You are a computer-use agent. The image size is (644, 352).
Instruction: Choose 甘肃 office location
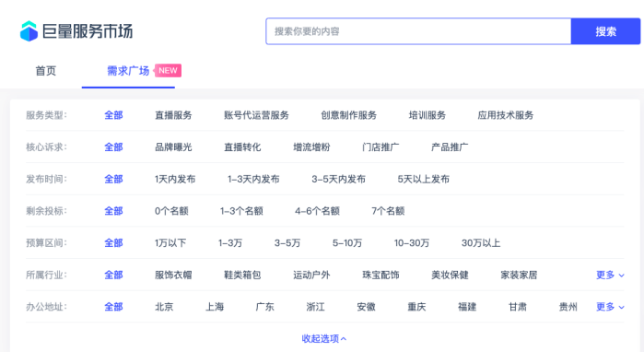pyautogui.click(x=518, y=307)
